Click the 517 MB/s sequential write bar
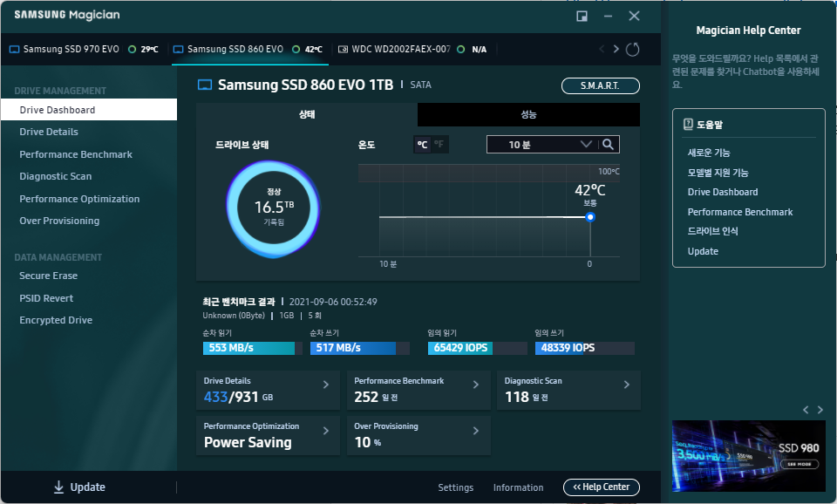Screen dimensions: 837x504 click(360, 348)
